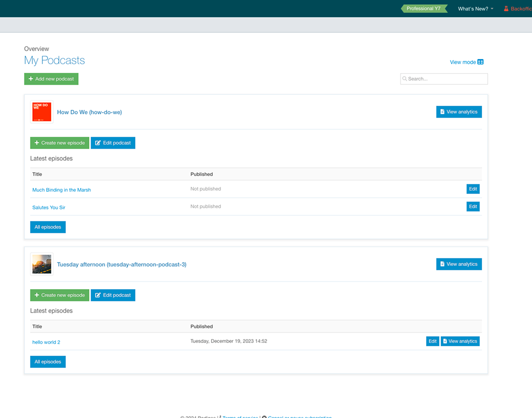The image size is (532, 418).
Task: Open Much Binding in the Marsh episode
Action: tap(61, 190)
